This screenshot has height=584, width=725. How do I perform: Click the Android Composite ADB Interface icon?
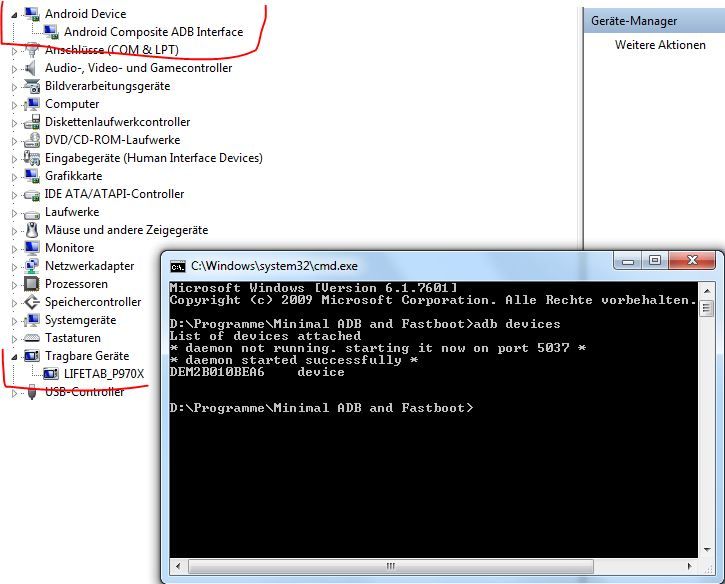click(x=52, y=32)
